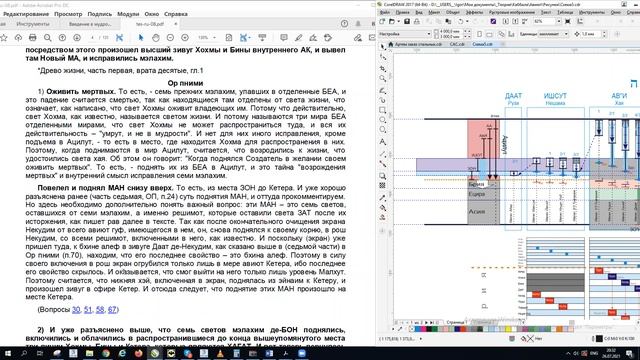Image resolution: width=640 pixels, height=360 pixels.
Task: Select the Text tool in CorelDRAW
Action: pos(382,142)
